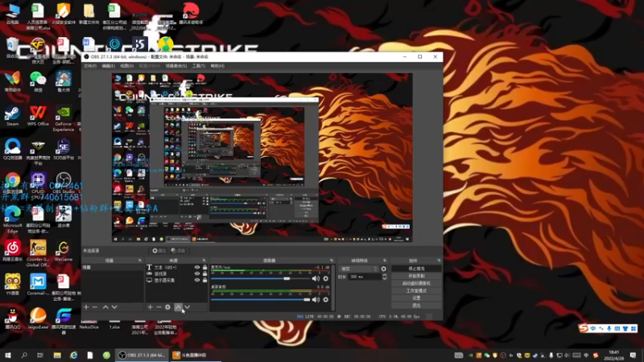644x362 pixels.
Task: Move source up in Sources panel
Action: tap(178, 307)
